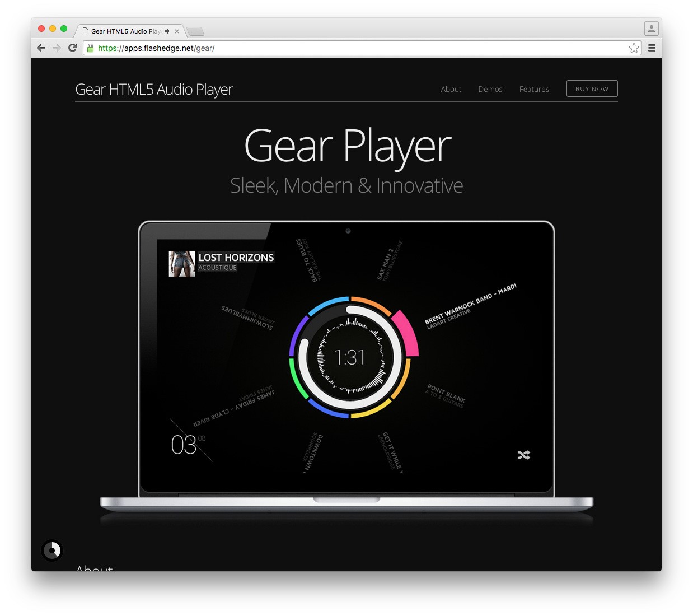This screenshot has width=693, height=616.
Task: Open the Chrome hamburger menu
Action: (652, 48)
